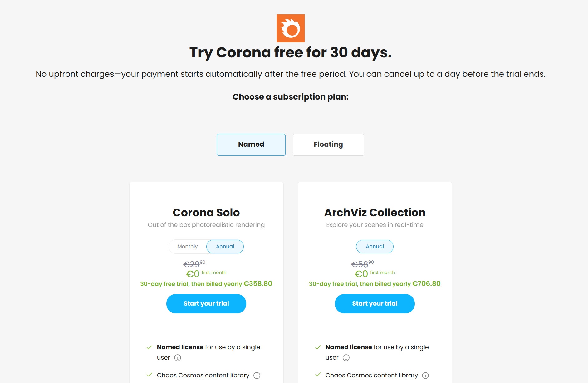Switch to the Floating license tab
This screenshot has height=383, width=588.
click(x=328, y=145)
